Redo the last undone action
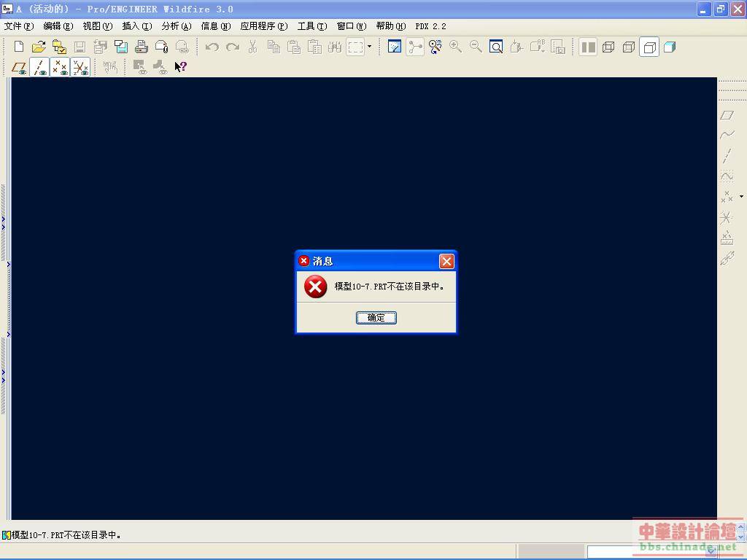The height and width of the screenshot is (560, 747). (233, 47)
